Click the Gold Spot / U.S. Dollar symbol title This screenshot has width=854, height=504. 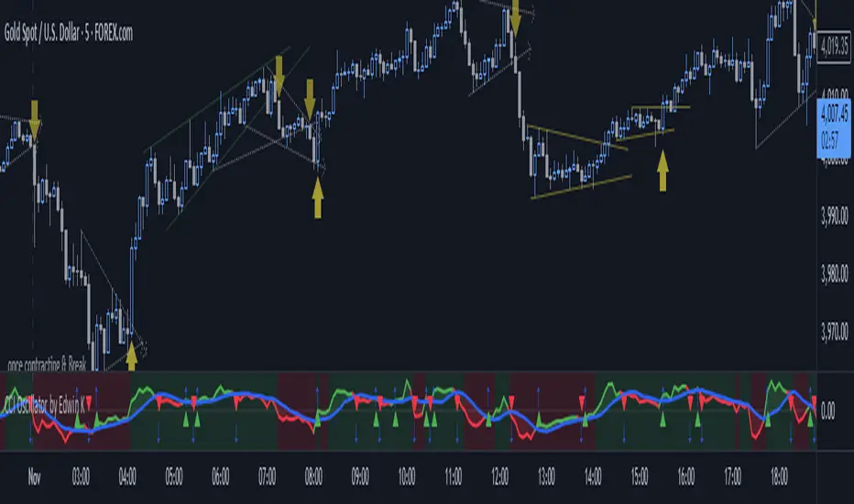[x=69, y=33]
